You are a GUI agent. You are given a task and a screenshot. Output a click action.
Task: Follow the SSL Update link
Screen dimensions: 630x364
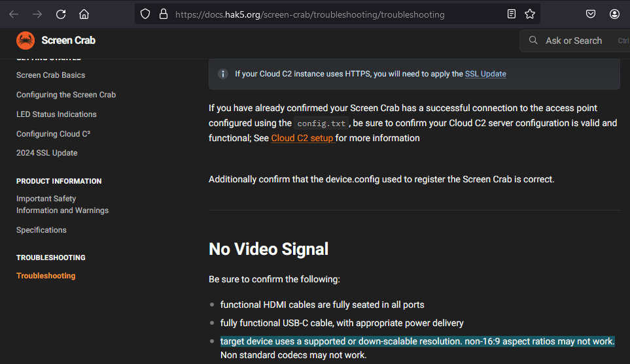click(485, 74)
